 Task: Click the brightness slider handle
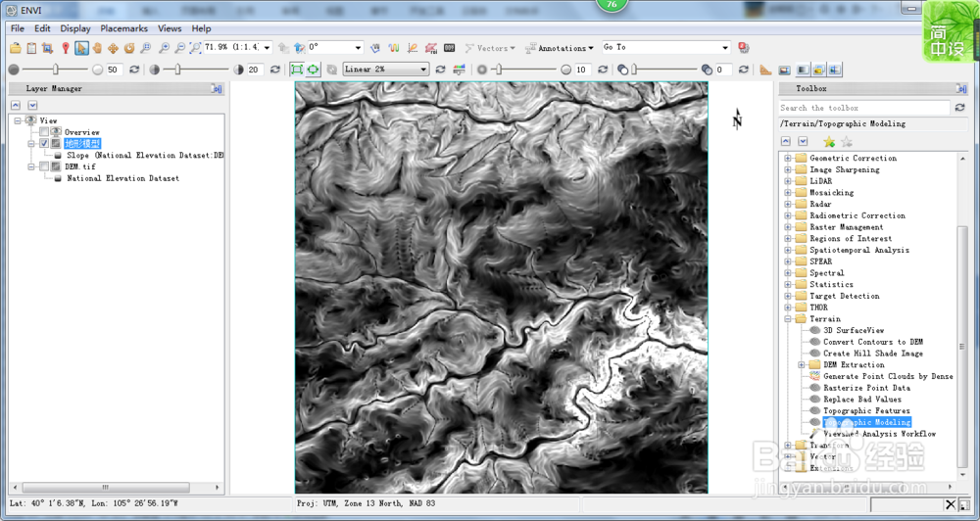click(x=56, y=70)
